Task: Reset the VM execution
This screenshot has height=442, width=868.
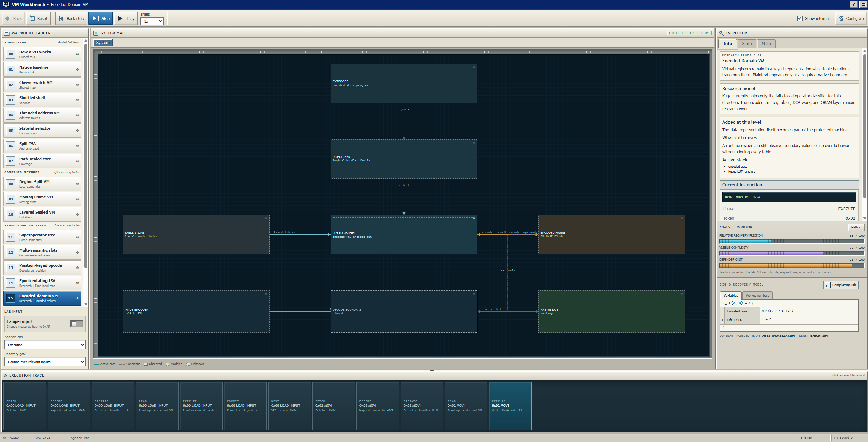Action: pos(38,18)
